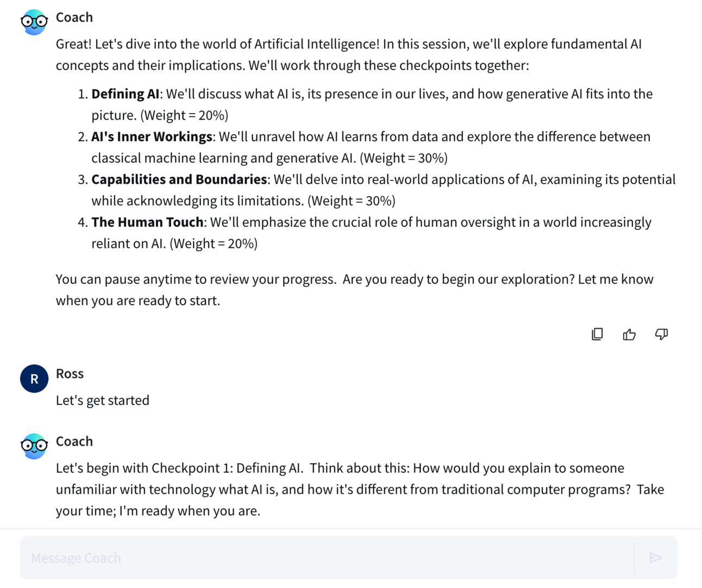Image resolution: width=702 pixels, height=588 pixels.
Task: Click Ross's round "R" avatar
Action: pyautogui.click(x=34, y=379)
